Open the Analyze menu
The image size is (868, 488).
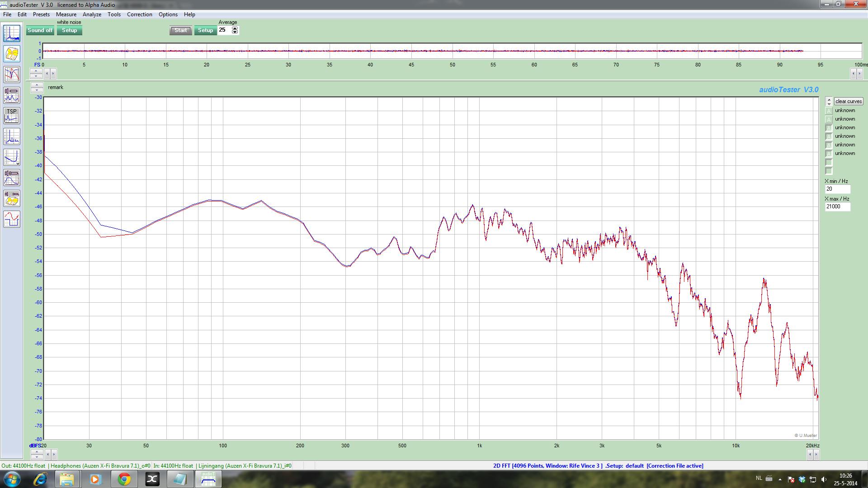(x=92, y=14)
